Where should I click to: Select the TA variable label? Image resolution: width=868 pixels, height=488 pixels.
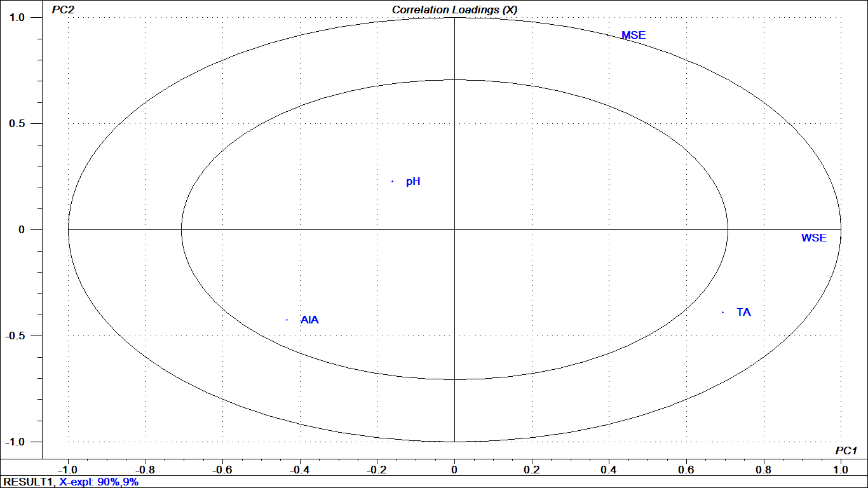(743, 313)
